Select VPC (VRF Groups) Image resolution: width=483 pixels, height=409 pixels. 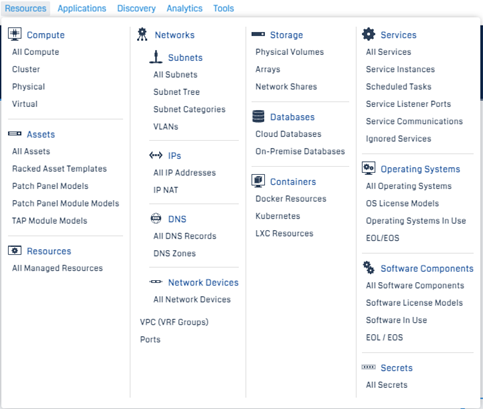pos(174,322)
